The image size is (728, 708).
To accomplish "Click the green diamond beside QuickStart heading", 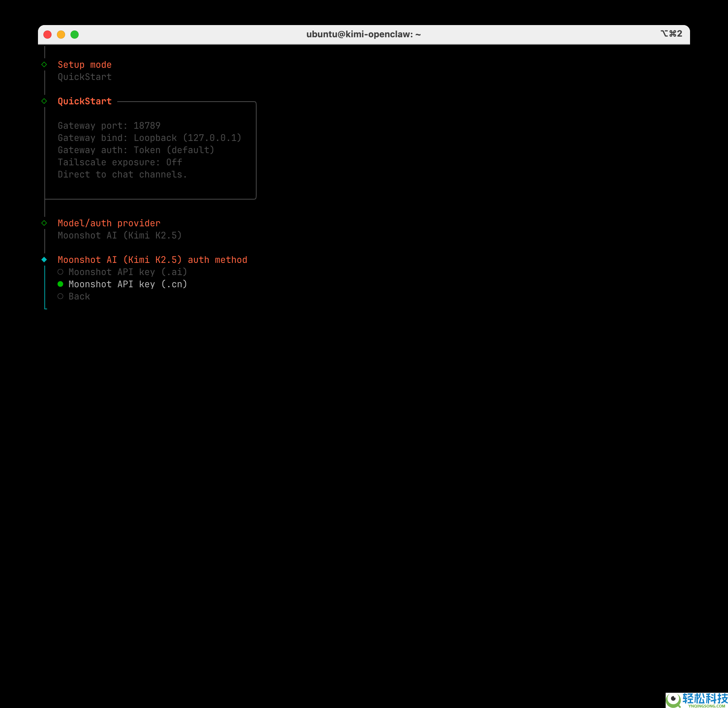I will point(44,101).
